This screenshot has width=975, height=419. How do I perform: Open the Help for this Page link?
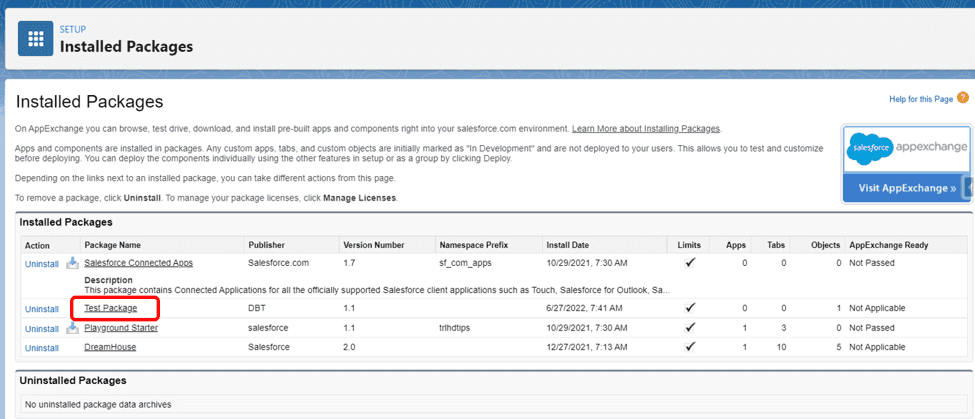click(922, 99)
